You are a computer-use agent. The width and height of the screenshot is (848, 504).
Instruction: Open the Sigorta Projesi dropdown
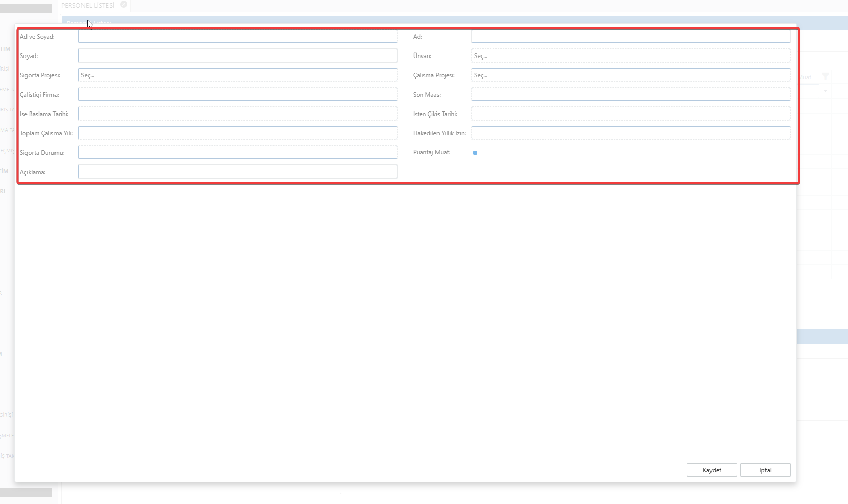[237, 75]
